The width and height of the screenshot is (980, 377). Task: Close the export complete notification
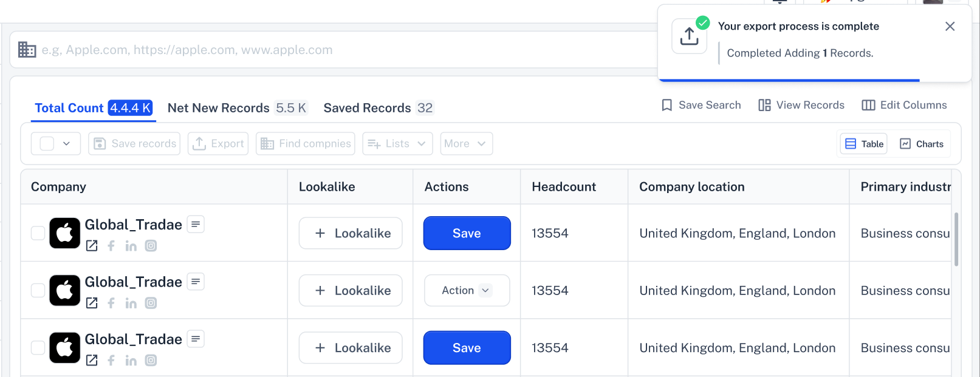pyautogui.click(x=950, y=26)
